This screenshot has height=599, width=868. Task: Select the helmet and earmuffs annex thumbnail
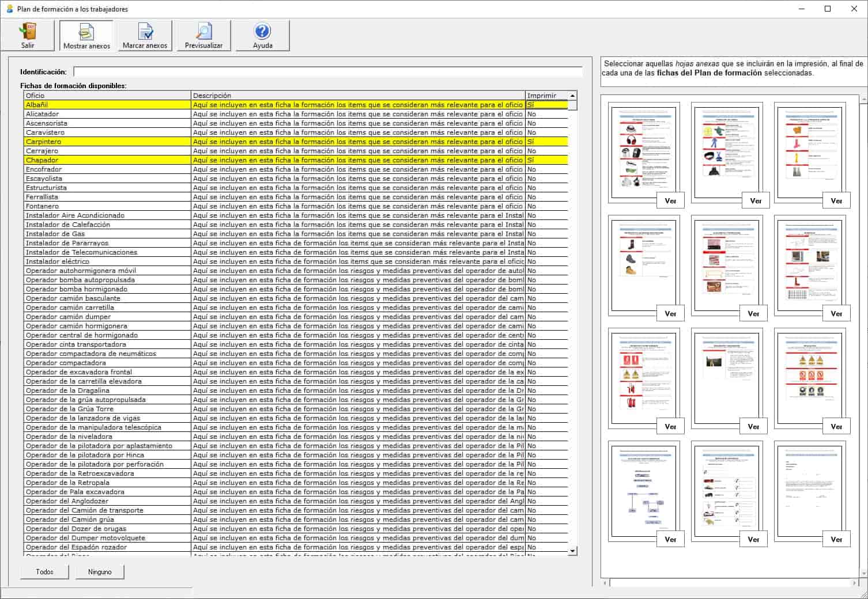644,152
